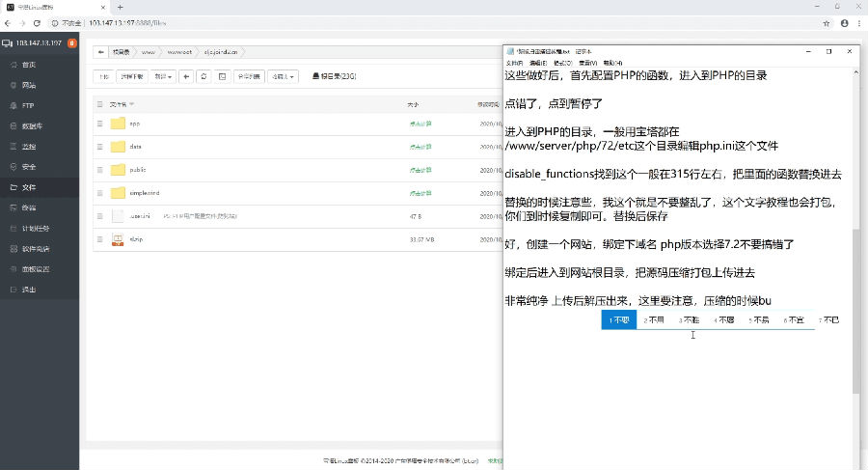868x470 pixels.
Task: Click the 上传 upload button
Action: point(103,76)
